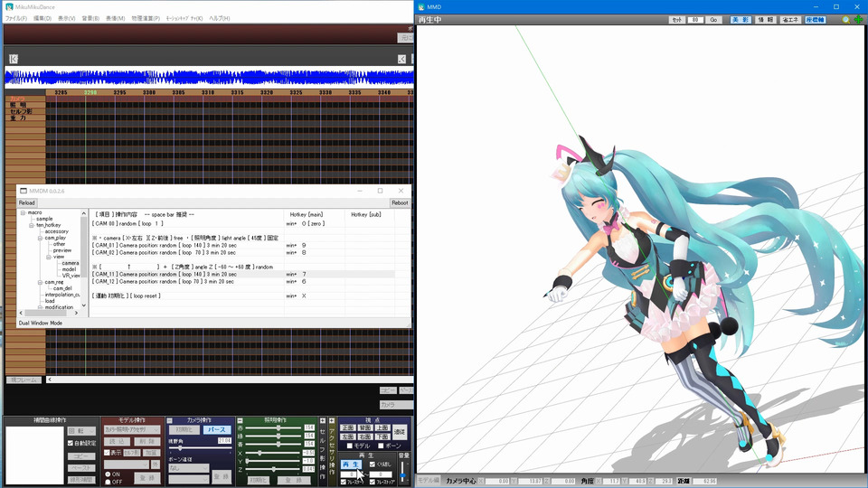Open the カメラ・照明・アクセサリ model dropdown

click(x=132, y=429)
